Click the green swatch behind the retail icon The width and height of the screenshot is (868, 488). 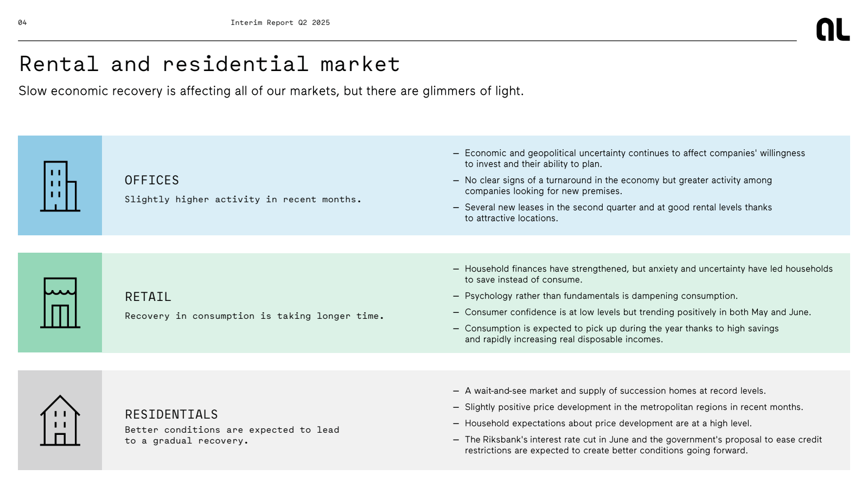[x=60, y=303]
